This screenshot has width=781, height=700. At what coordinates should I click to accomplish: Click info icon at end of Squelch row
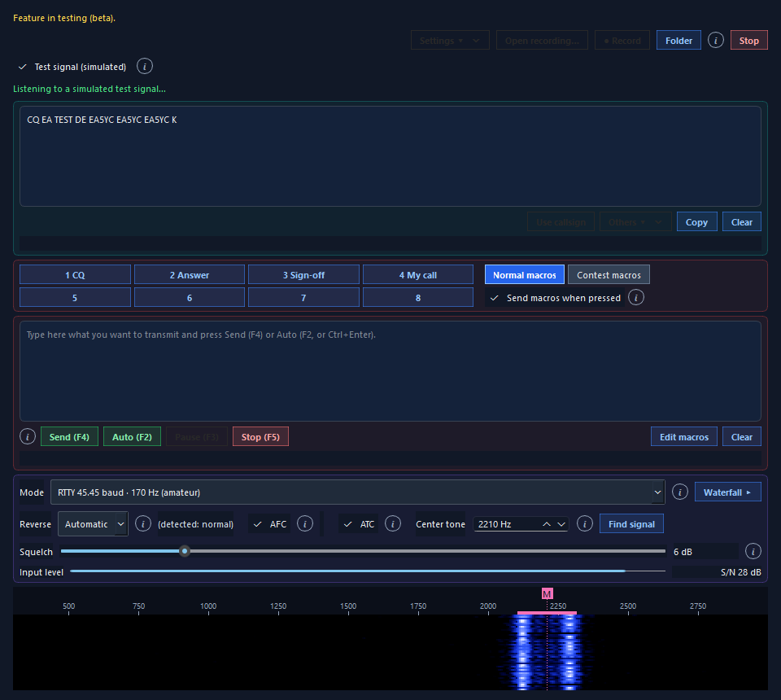(x=753, y=552)
